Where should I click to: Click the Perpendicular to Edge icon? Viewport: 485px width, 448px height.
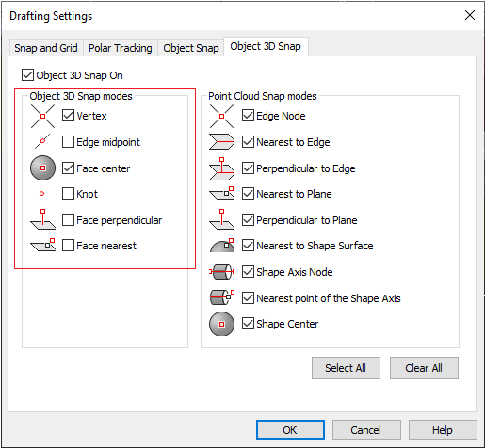(x=222, y=168)
